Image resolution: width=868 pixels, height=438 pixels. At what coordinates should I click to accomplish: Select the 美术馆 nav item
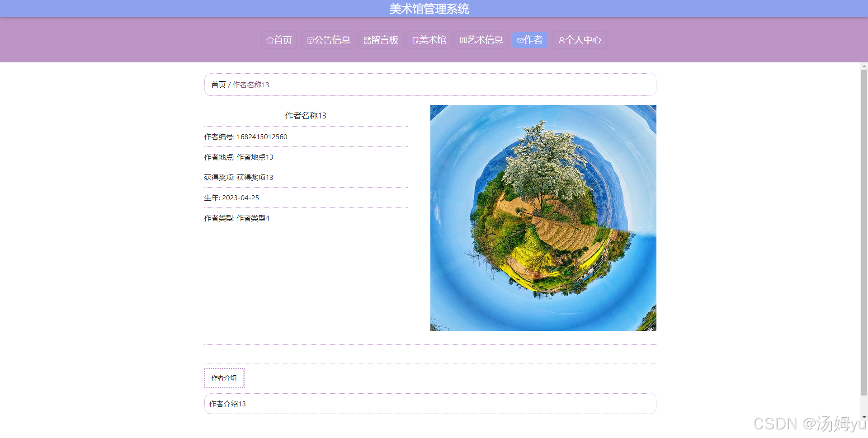429,40
